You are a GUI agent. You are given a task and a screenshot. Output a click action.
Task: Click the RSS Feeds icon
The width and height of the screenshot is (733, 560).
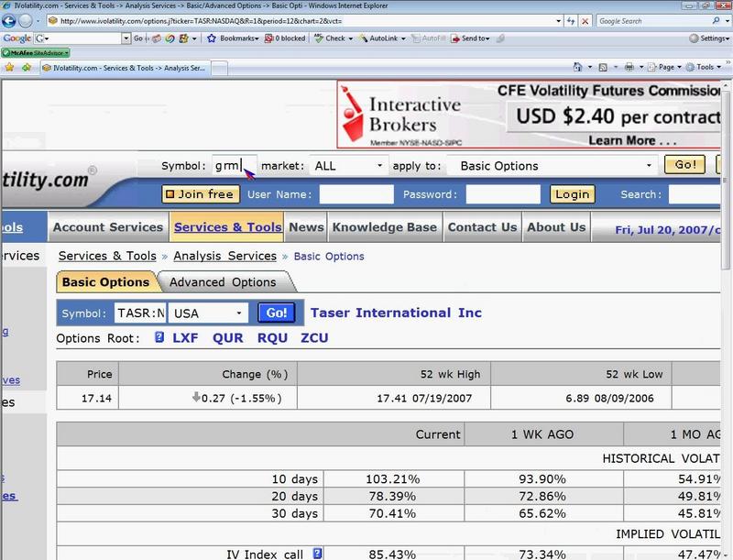[603, 67]
